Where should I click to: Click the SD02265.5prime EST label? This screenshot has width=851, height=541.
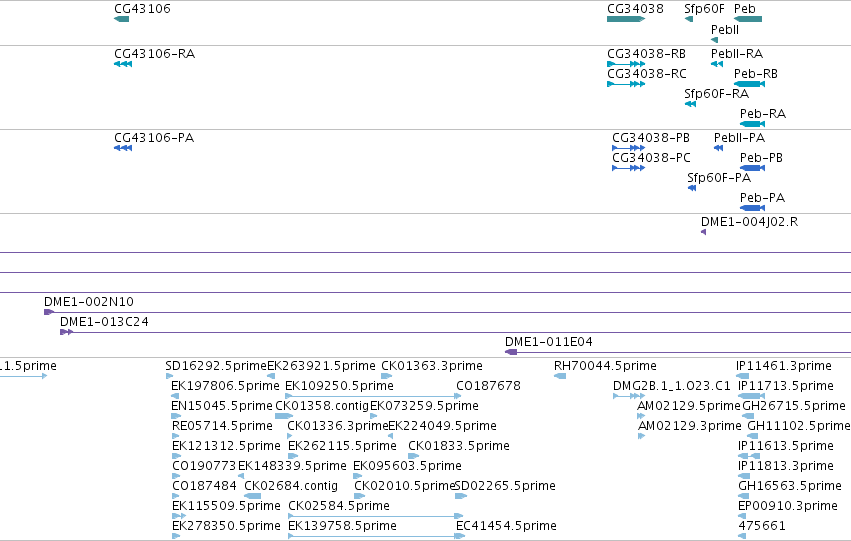505,486
